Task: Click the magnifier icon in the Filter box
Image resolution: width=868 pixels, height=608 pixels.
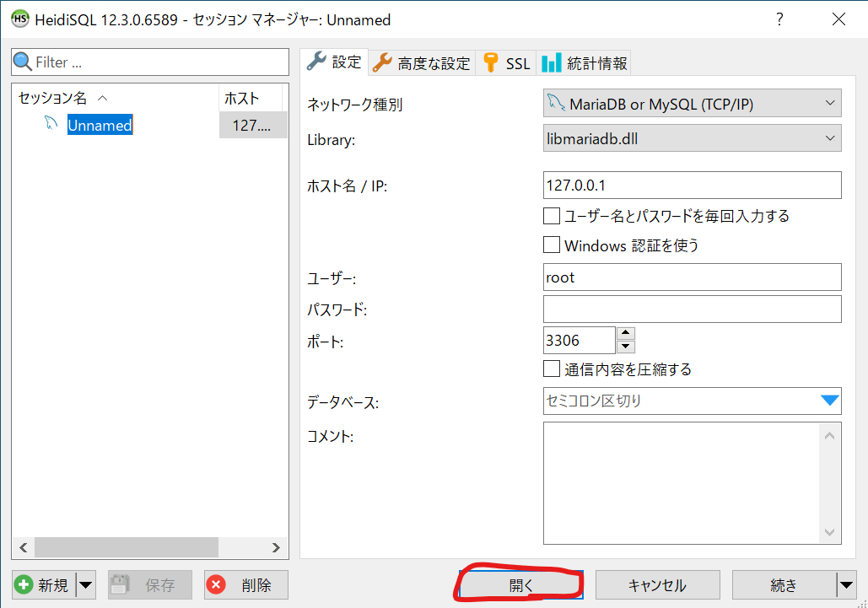Action: 23,62
